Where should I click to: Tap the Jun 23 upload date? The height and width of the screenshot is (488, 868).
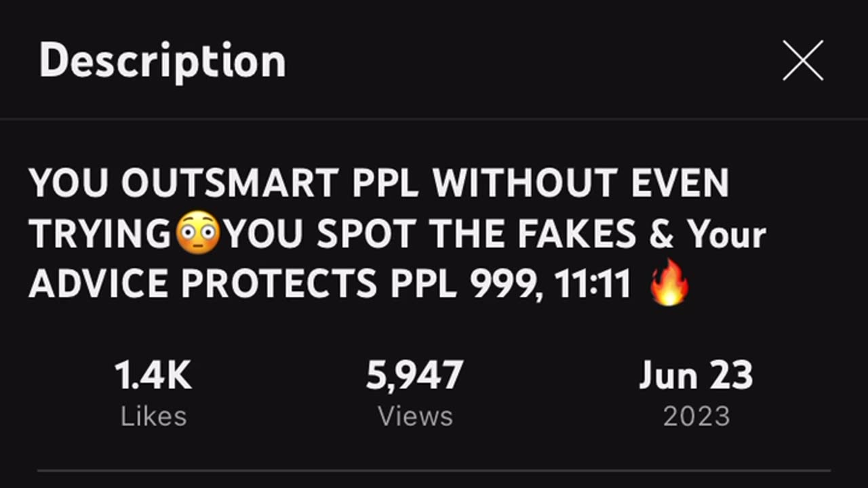pos(696,375)
